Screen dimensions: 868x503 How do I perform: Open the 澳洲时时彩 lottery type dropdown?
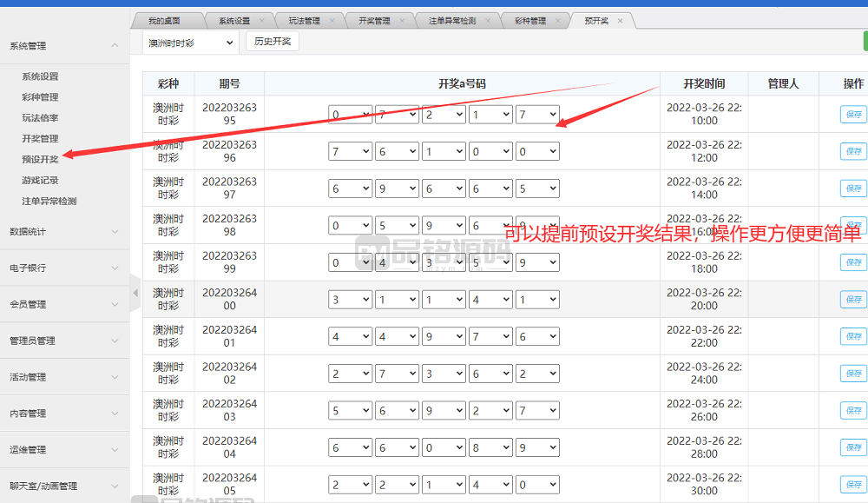[189, 43]
